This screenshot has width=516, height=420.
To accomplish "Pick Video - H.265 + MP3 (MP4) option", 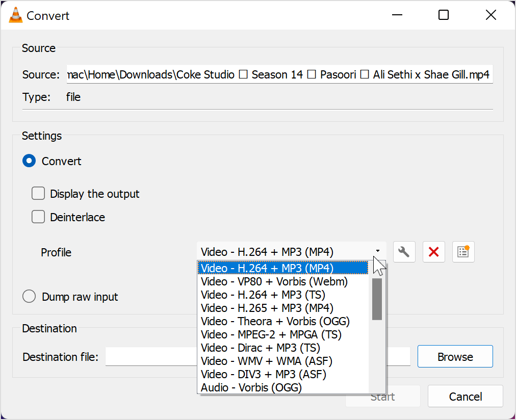I will tap(267, 308).
